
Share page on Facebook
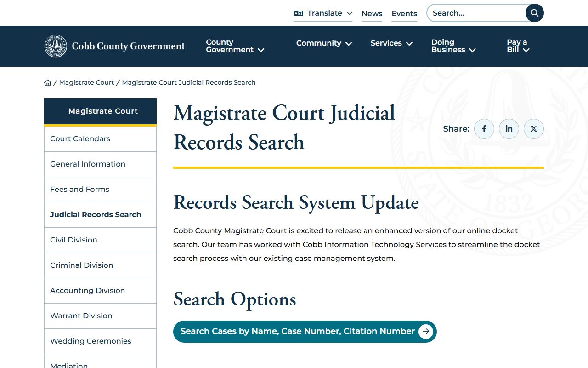pos(484,129)
